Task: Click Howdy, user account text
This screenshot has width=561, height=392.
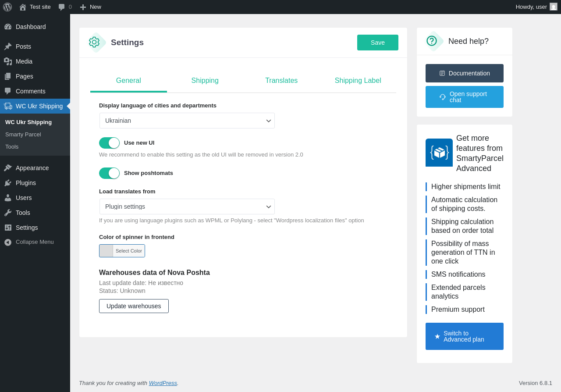Action: tap(531, 7)
